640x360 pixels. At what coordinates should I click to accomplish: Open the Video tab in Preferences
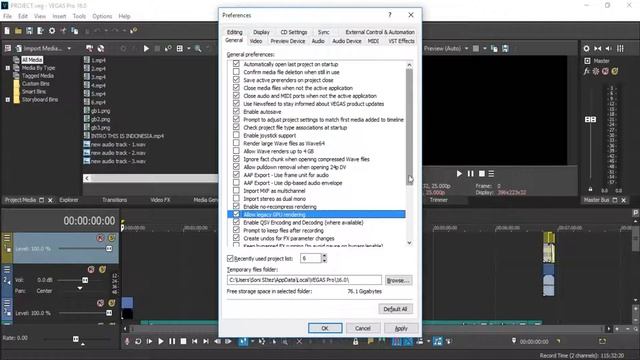pyautogui.click(x=256, y=41)
